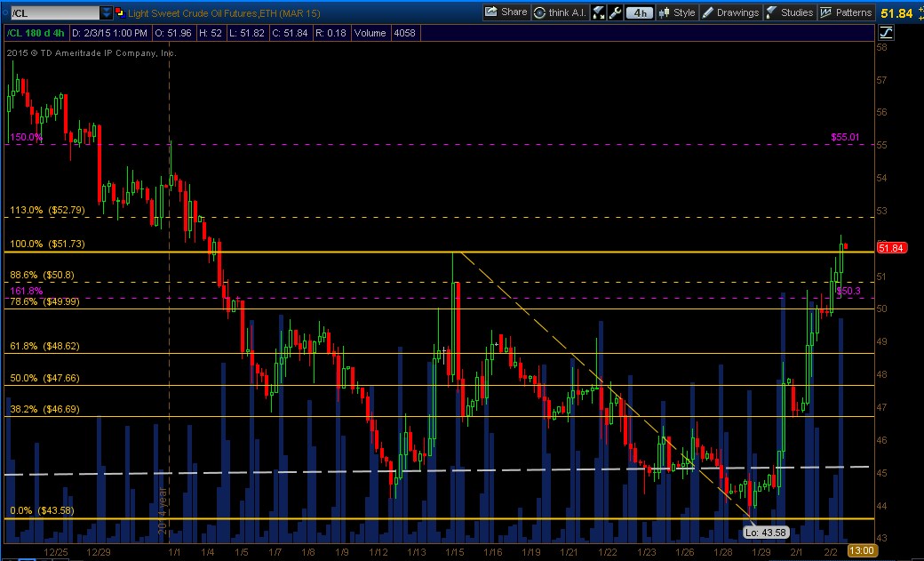
Task: Click the 2014 year vertical marker label
Action: 163,511
